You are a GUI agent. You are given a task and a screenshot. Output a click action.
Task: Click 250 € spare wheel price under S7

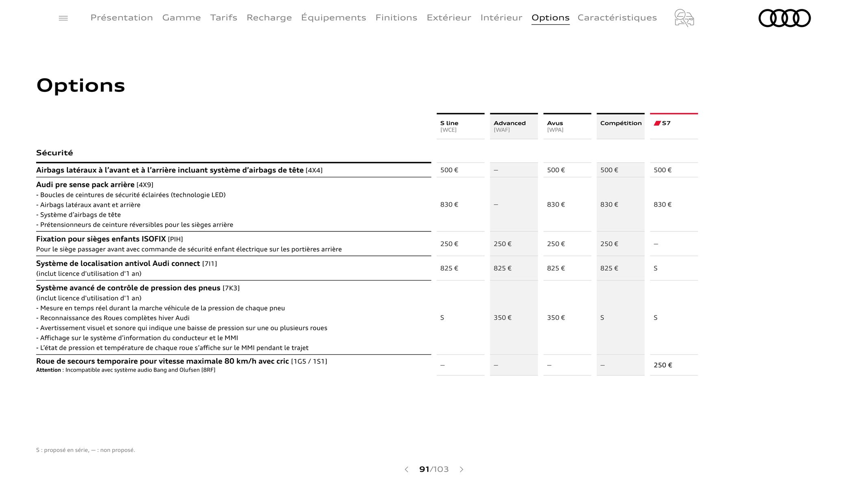coord(663,365)
